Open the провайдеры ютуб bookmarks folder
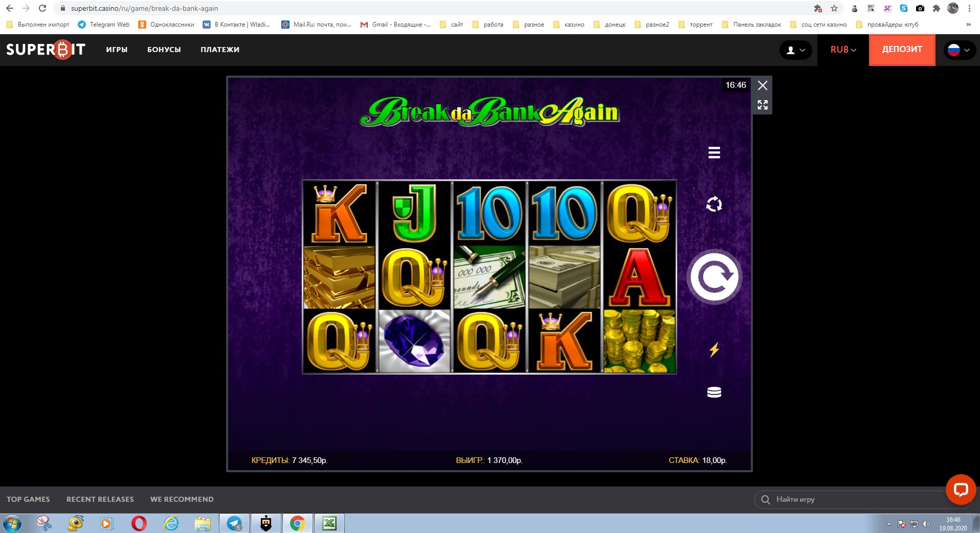 (x=887, y=25)
